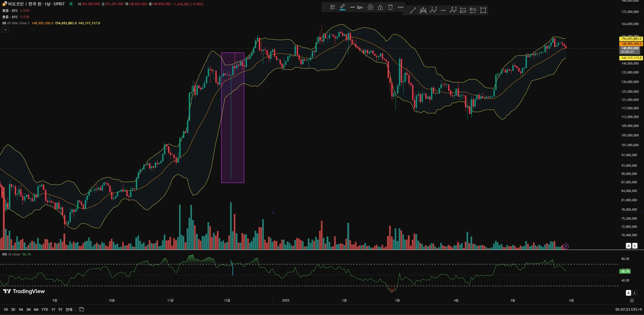
Task: Select the RSI 14 close indicator legend
Action: tap(11, 254)
